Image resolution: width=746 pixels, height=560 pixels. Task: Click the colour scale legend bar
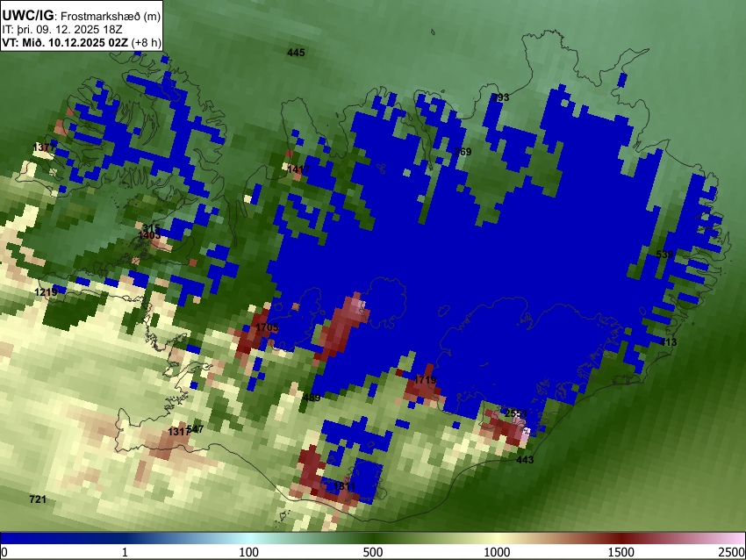(373, 538)
